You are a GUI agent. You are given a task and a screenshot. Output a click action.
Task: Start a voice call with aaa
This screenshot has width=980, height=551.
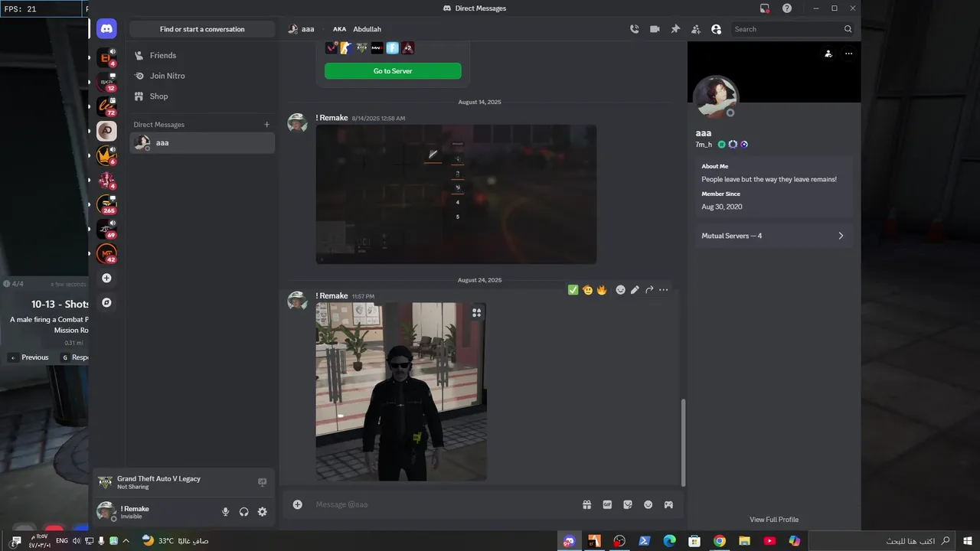coord(634,29)
